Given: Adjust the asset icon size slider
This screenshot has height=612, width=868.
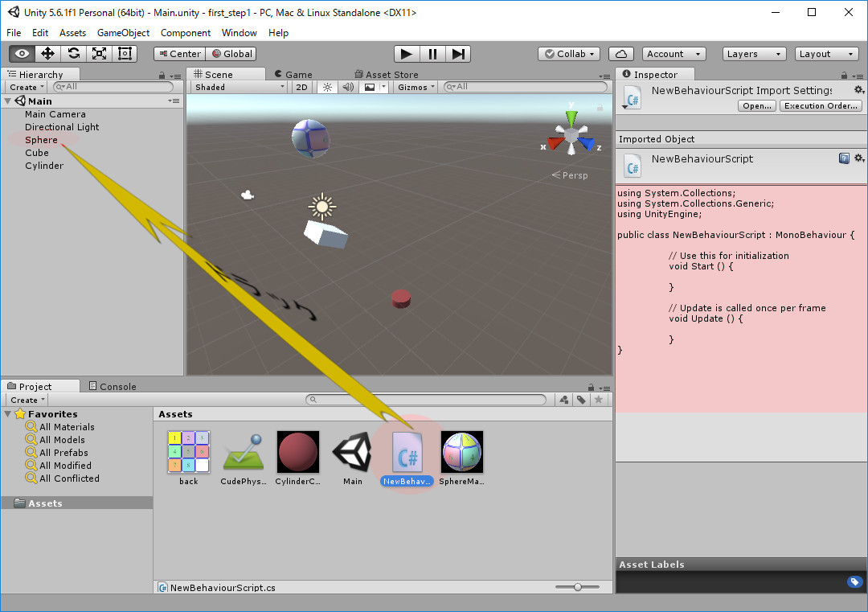Looking at the screenshot, I should coord(577,588).
